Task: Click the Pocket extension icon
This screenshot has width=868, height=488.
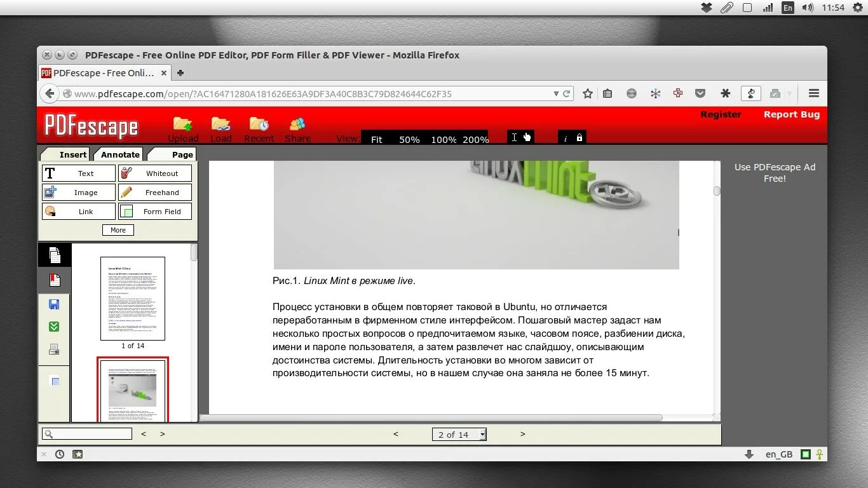Action: click(x=700, y=93)
